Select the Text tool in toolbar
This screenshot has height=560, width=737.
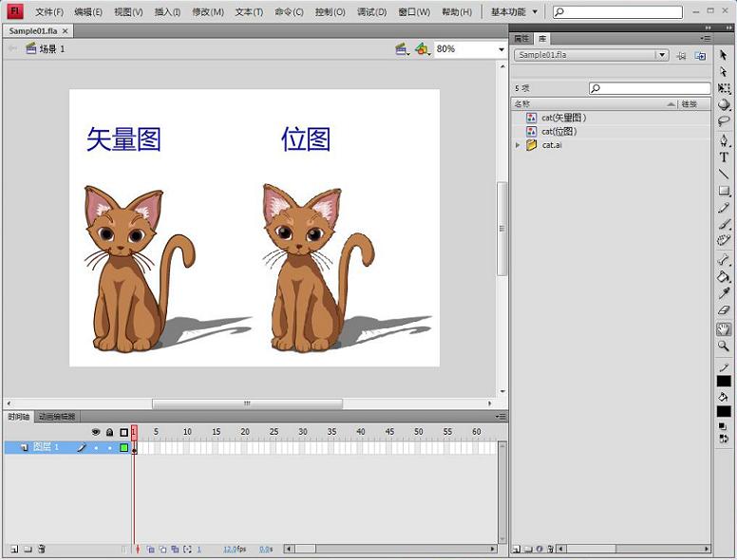click(724, 158)
